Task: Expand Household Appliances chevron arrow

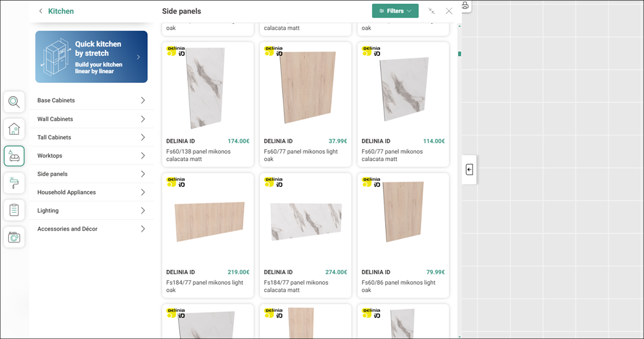Action: click(x=143, y=192)
